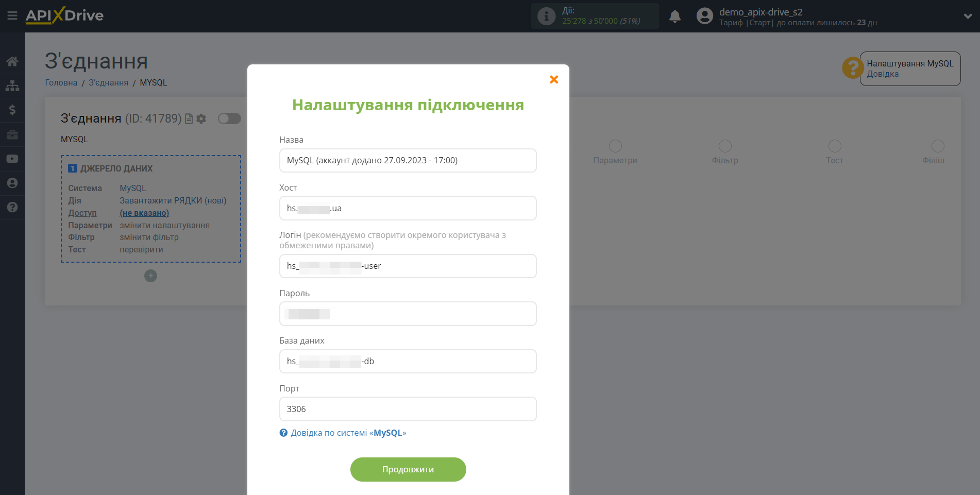Click the actions counter 25'278 з 50'000

point(601,21)
